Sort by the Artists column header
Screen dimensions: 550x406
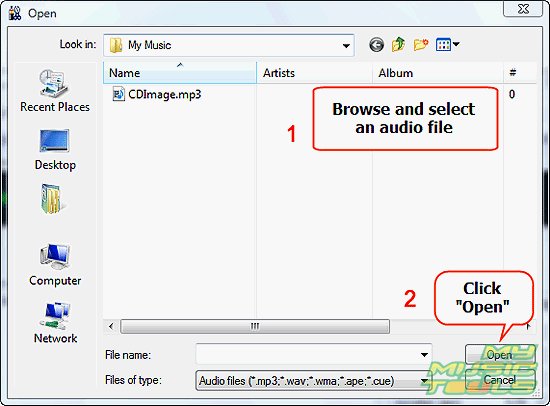314,73
